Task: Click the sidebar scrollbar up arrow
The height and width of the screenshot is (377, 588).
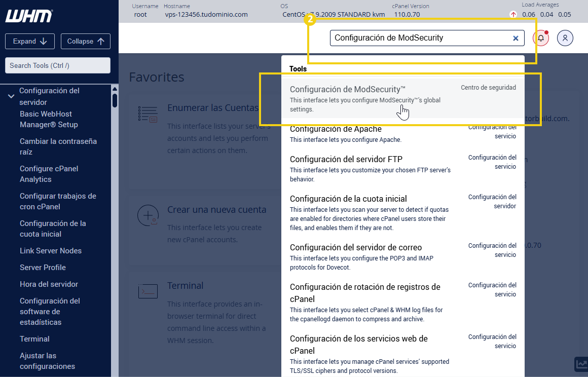Action: [115, 89]
